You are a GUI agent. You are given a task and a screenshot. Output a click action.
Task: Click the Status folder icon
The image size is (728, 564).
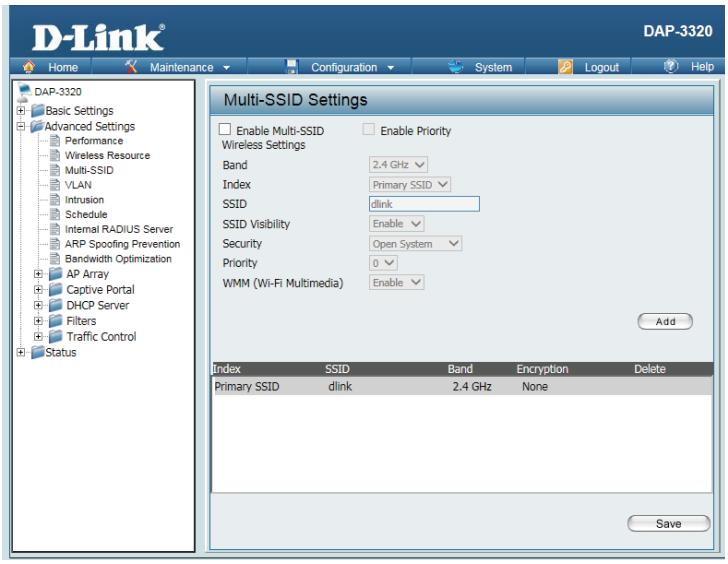point(38,352)
